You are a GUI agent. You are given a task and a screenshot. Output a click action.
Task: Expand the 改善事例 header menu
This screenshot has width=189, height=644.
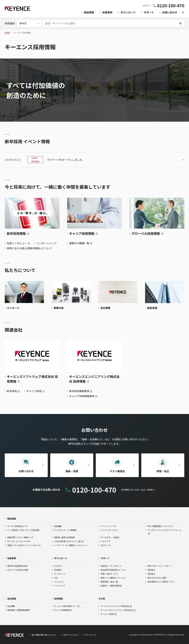106,12
